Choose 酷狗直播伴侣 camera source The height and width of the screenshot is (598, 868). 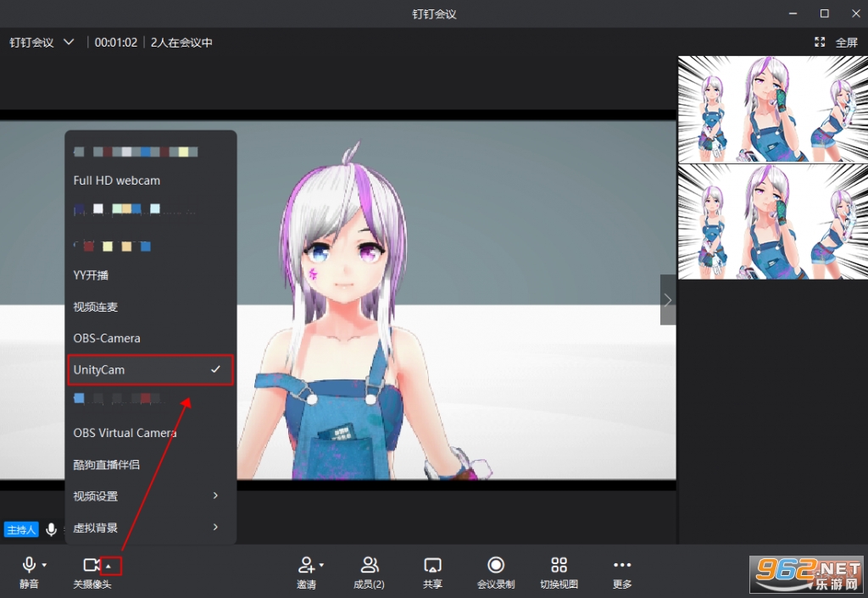(x=151, y=464)
